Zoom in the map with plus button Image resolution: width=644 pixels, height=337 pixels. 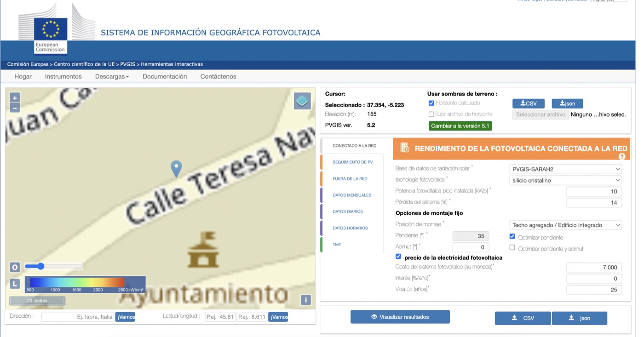tap(15, 98)
